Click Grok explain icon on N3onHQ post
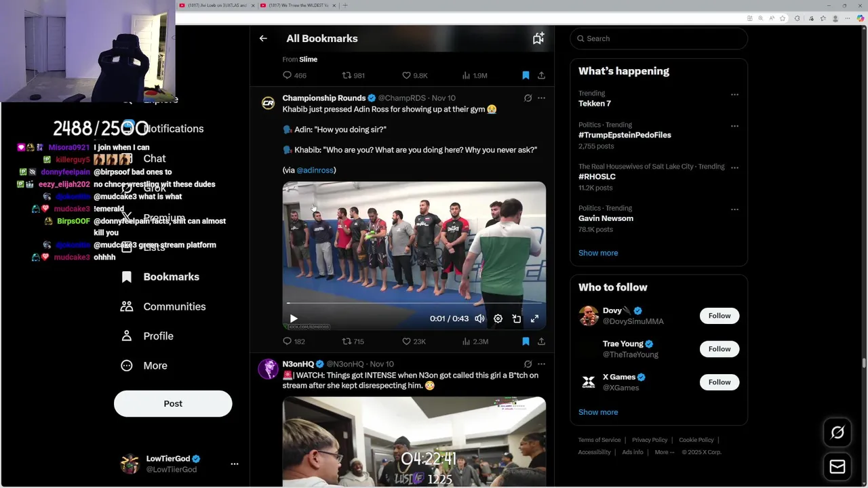 tap(528, 364)
